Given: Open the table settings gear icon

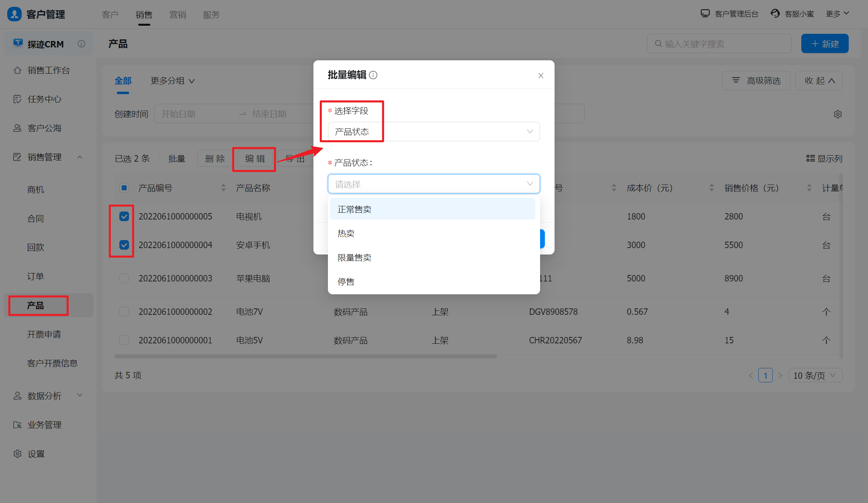Looking at the screenshot, I should (x=837, y=114).
